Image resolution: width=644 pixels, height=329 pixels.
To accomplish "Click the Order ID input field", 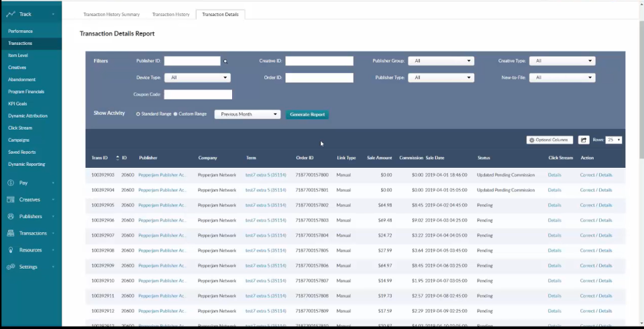I will pyautogui.click(x=319, y=78).
